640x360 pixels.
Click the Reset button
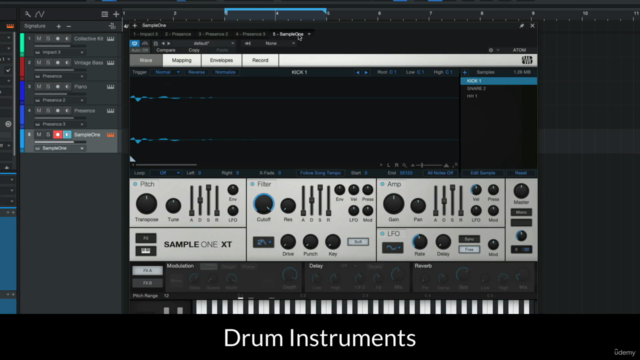pyautogui.click(x=520, y=173)
